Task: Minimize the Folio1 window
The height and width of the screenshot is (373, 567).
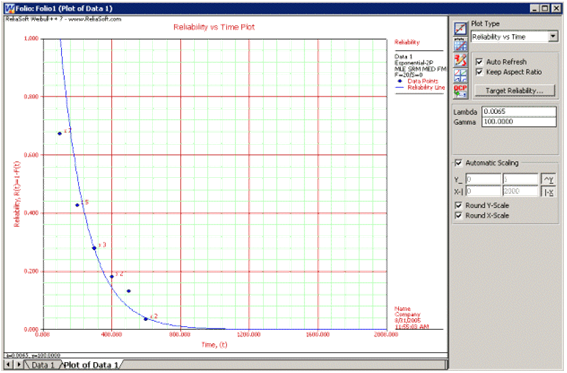Action: point(536,8)
